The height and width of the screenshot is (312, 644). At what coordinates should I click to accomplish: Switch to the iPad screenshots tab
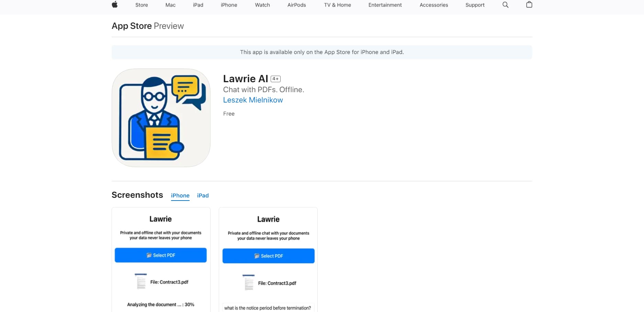tap(203, 195)
